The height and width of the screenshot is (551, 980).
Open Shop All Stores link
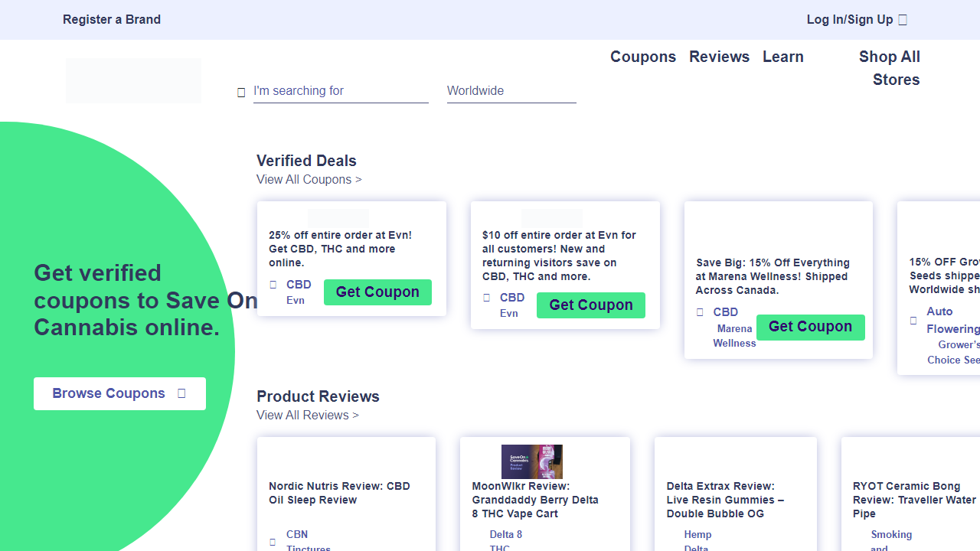pyautogui.click(x=889, y=68)
